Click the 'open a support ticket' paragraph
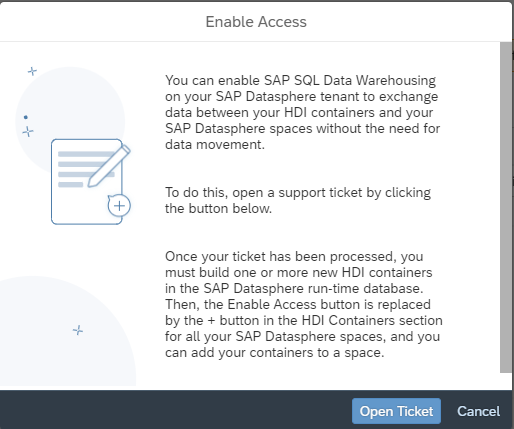 coord(298,200)
